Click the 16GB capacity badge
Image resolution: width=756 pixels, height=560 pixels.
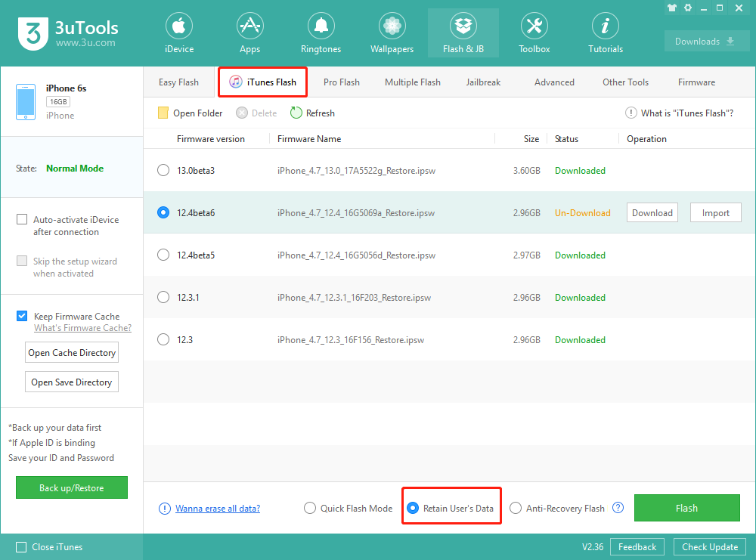pos(58,102)
